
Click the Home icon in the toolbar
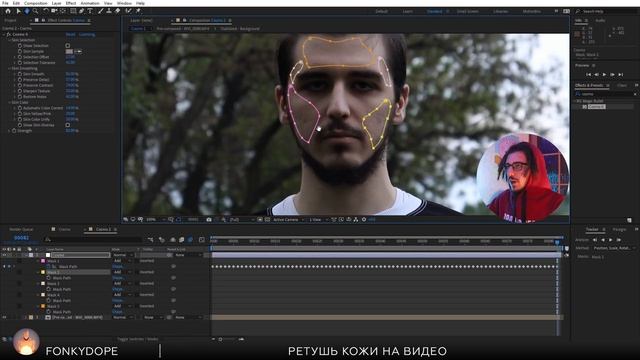coord(8,11)
